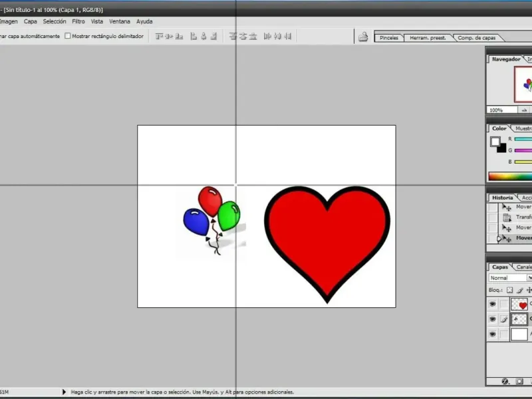
Task: Open the Imagen menu
Action: (x=9, y=21)
